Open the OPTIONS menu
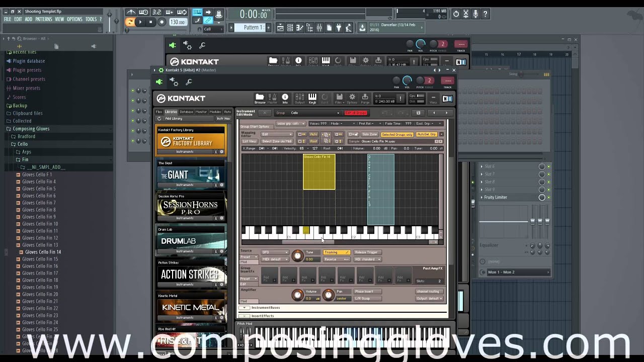The height and width of the screenshot is (362, 644). (x=74, y=19)
